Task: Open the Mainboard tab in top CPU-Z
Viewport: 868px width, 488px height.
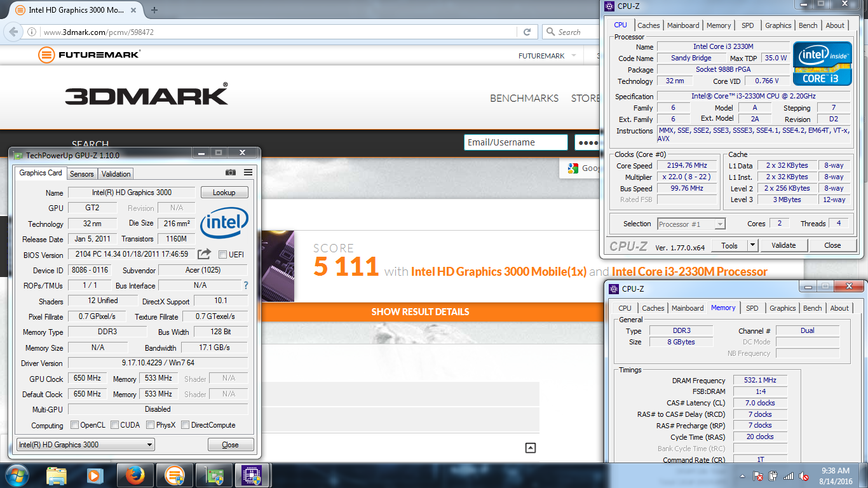Action: [x=684, y=25]
